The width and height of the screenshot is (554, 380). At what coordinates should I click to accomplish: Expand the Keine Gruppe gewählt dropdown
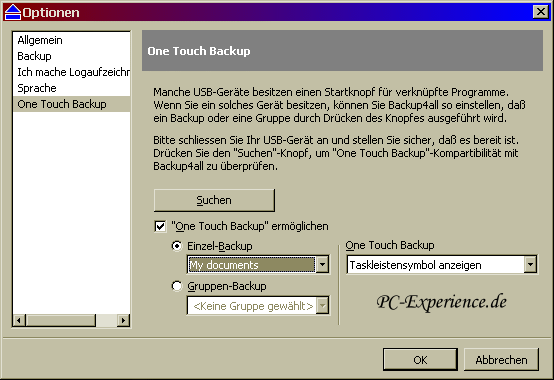[x=322, y=305]
